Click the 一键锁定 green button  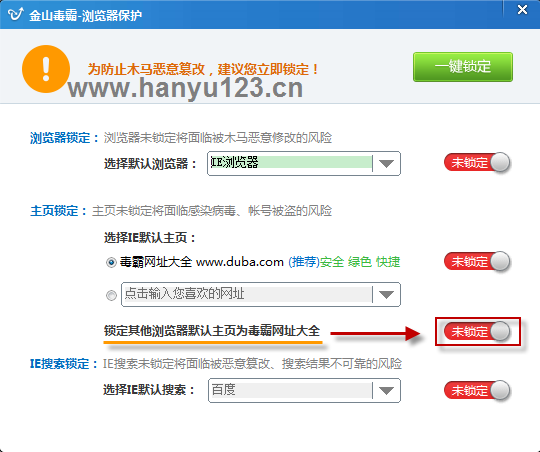[463, 67]
